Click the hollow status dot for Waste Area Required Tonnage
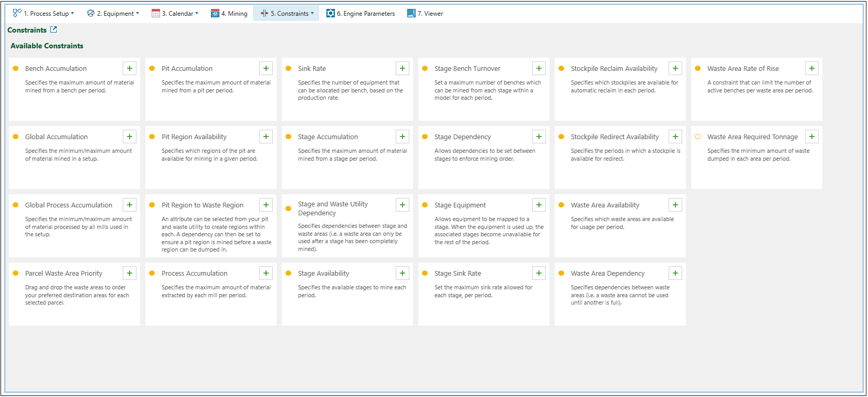Viewport: 868px width, 397px height. [698, 137]
